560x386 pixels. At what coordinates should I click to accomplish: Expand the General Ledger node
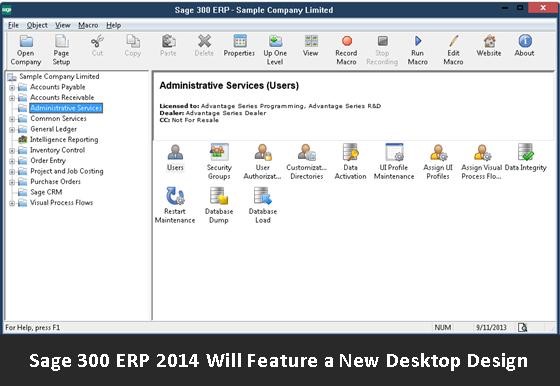tap(12, 130)
